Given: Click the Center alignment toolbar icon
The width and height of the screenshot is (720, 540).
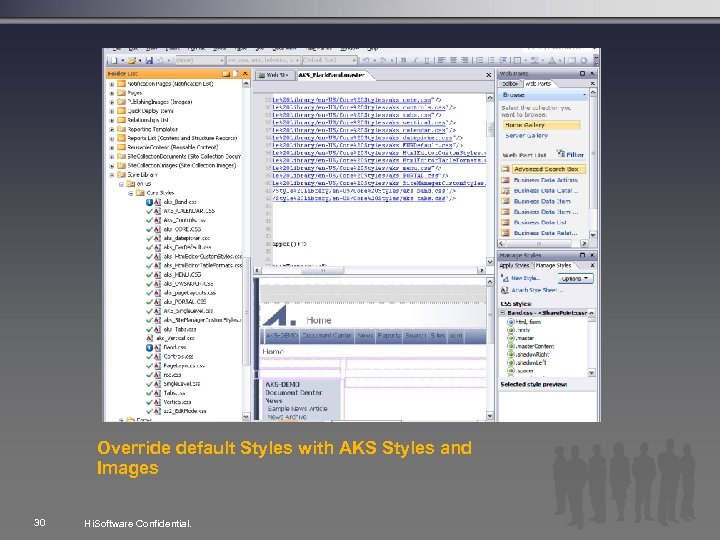Looking at the screenshot, I should coord(453,60).
